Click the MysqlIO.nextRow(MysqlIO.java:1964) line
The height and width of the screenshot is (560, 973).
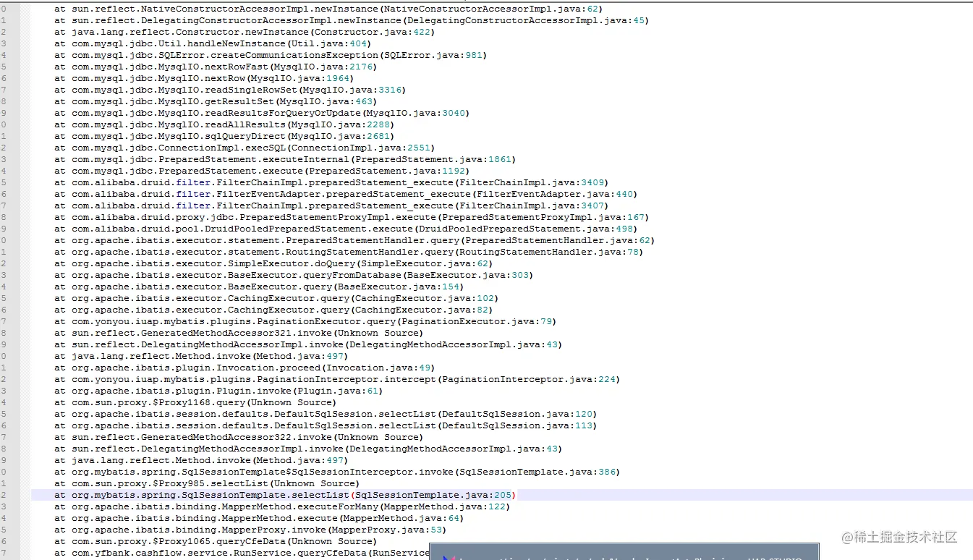[x=204, y=78]
